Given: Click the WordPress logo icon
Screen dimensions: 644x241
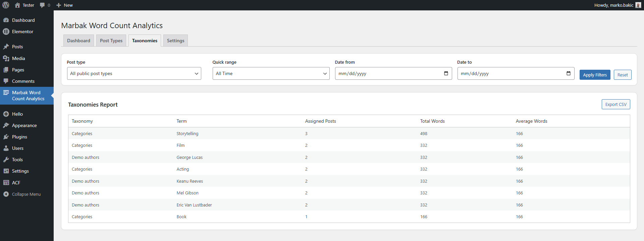Looking at the screenshot, I should click(6, 5).
